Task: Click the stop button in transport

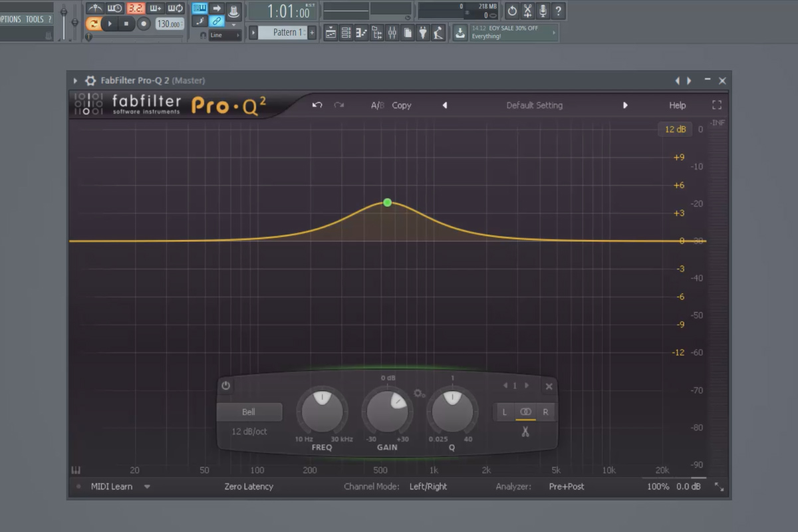Action: (x=126, y=24)
